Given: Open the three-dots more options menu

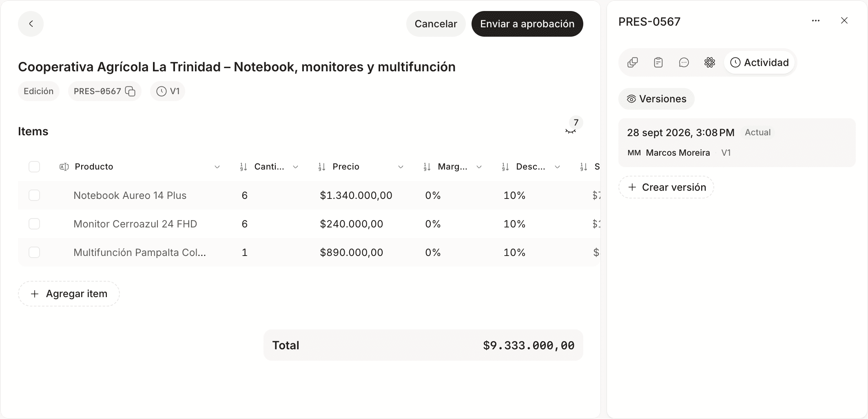Looking at the screenshot, I should click(x=816, y=21).
